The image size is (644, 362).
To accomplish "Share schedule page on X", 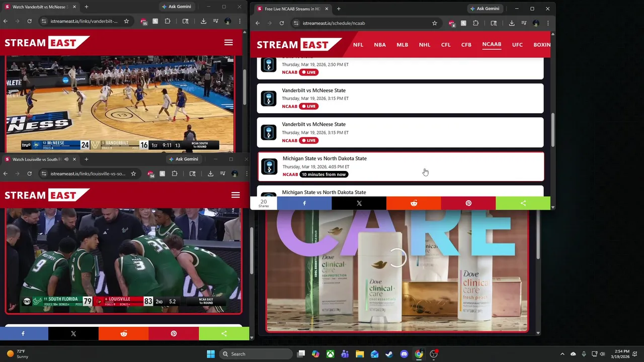I will [359, 203].
